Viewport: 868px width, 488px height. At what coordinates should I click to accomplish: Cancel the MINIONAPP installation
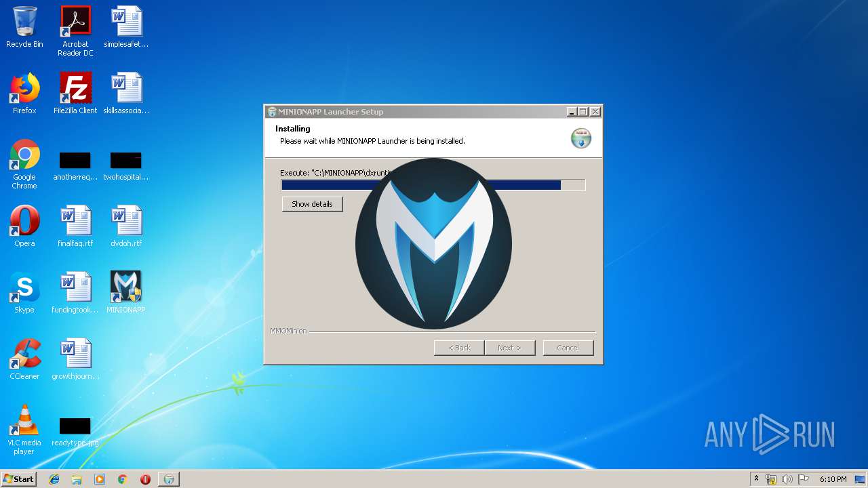(568, 348)
